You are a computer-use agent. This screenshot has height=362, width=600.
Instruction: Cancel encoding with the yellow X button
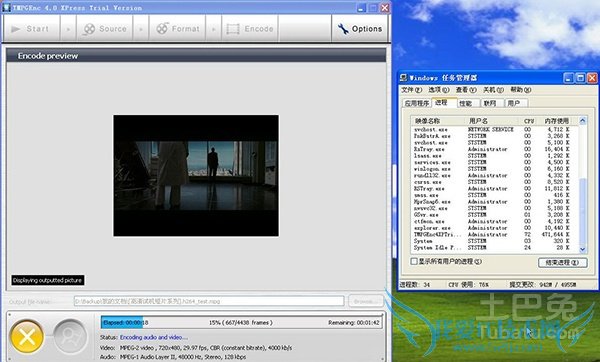(x=27, y=337)
